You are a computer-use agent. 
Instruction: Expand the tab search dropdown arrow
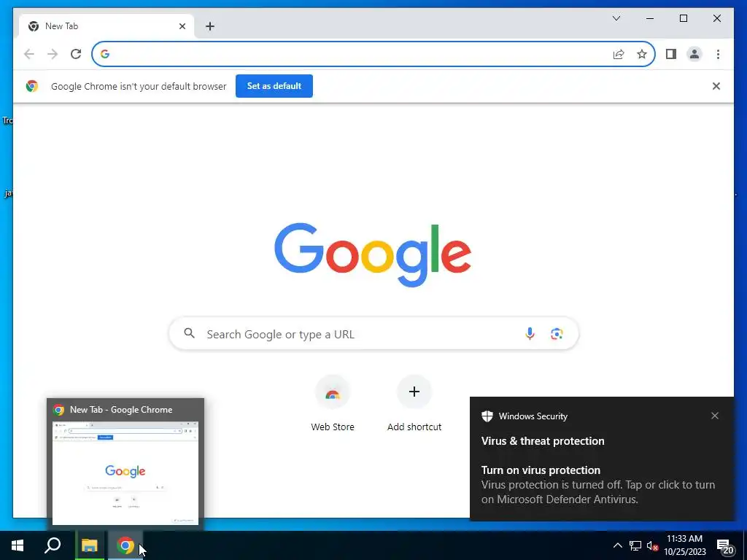[x=616, y=18]
